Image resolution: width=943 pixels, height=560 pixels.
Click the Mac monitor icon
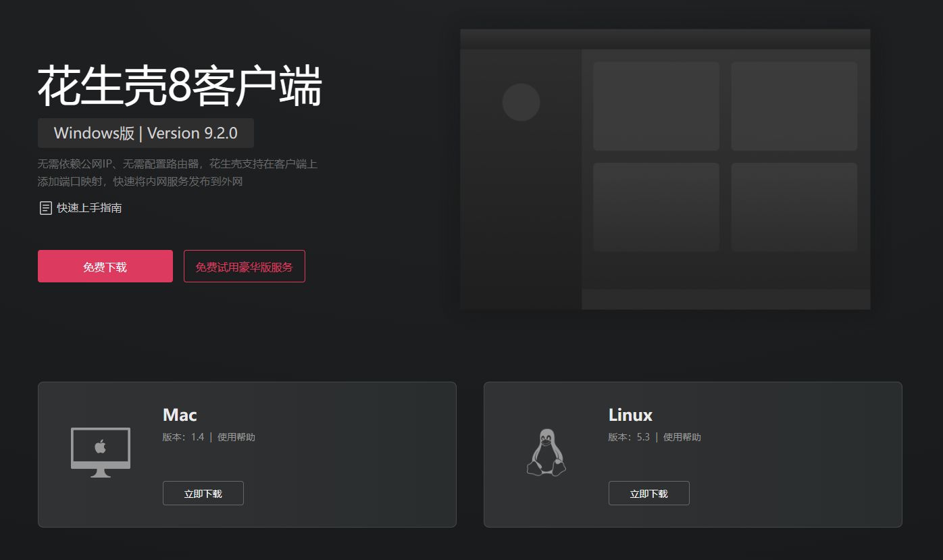(101, 453)
